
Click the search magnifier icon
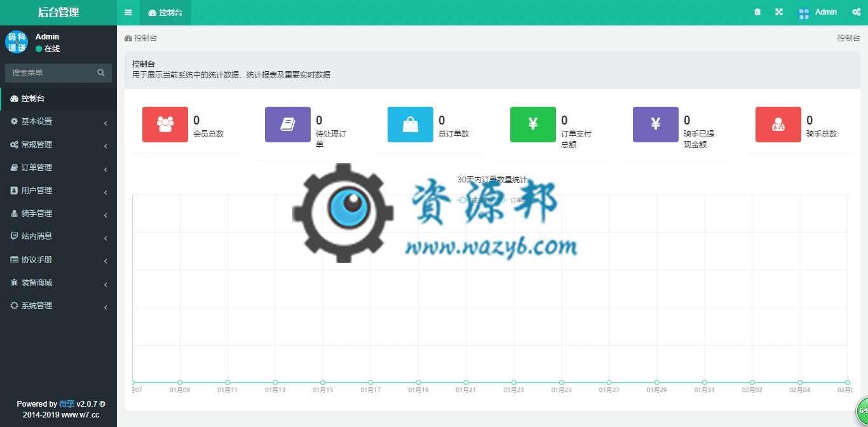pyautogui.click(x=100, y=73)
